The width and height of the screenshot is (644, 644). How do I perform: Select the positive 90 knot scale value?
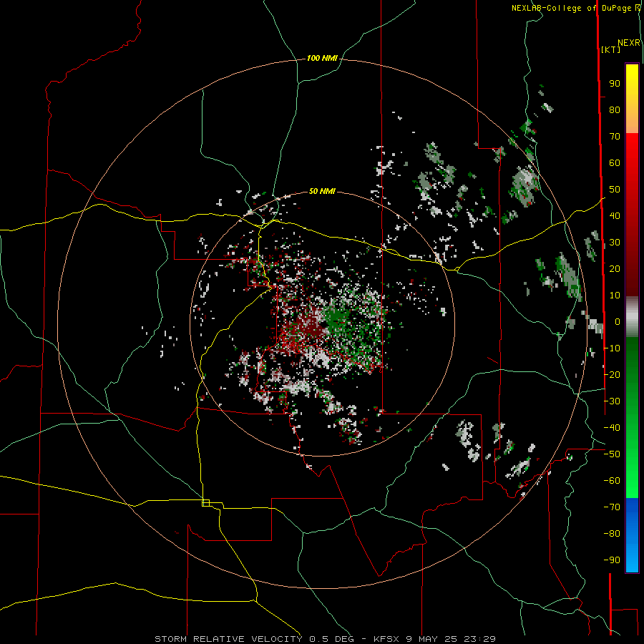point(615,84)
